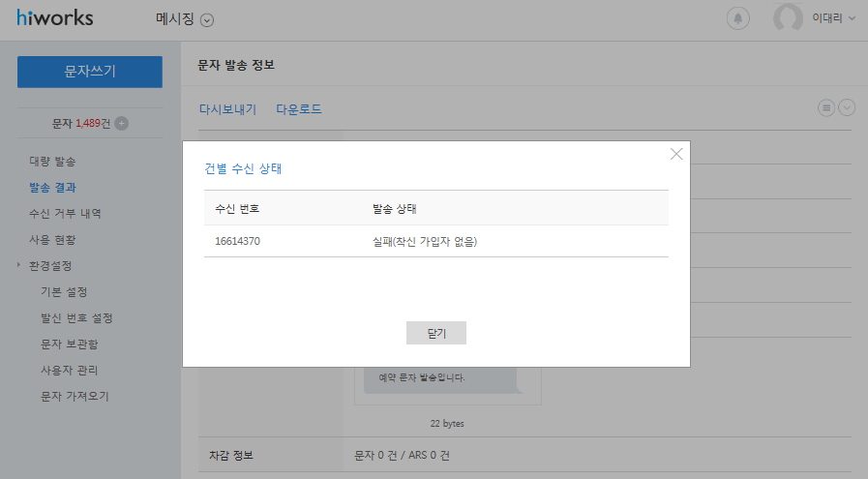Select recipient number 16614370 row

click(436, 241)
